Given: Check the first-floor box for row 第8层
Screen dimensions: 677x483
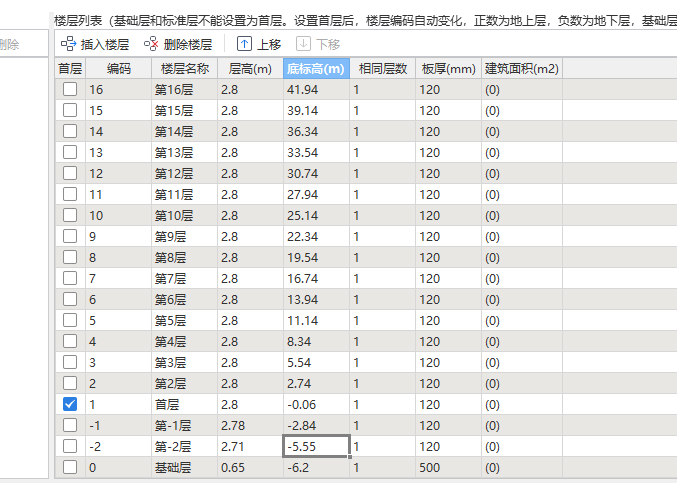Looking at the screenshot, I should coord(70,257).
